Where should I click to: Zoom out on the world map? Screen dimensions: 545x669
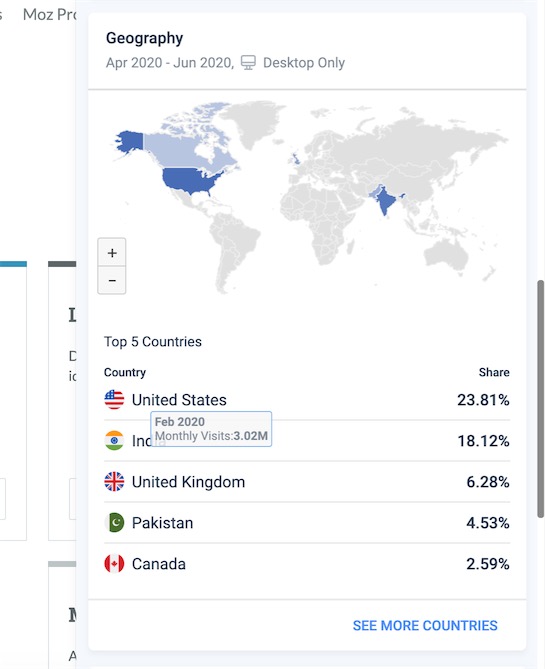pyautogui.click(x=112, y=280)
